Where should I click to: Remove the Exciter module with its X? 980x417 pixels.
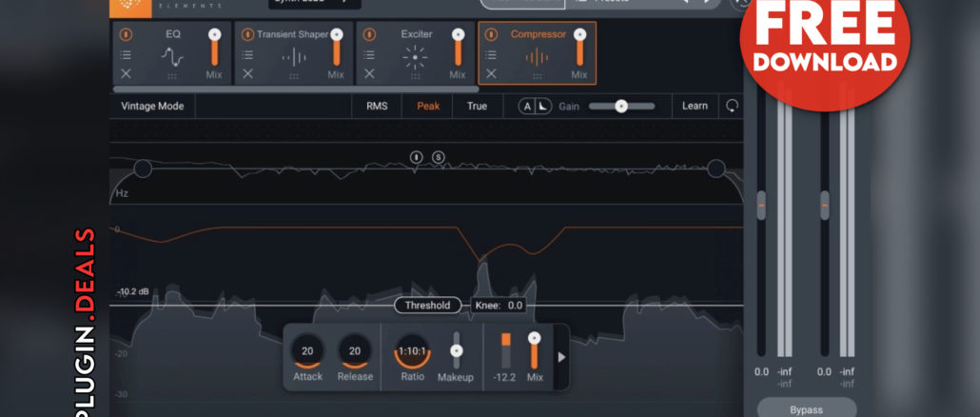pyautogui.click(x=369, y=73)
